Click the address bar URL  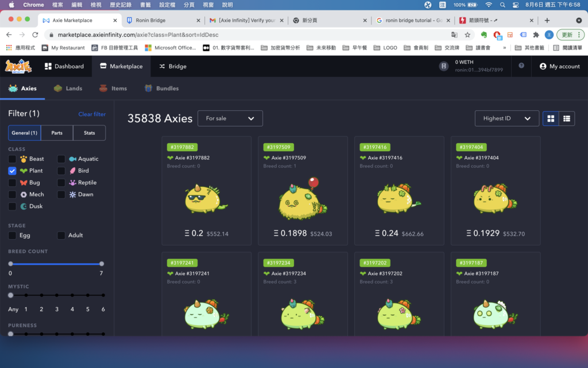coord(138,34)
